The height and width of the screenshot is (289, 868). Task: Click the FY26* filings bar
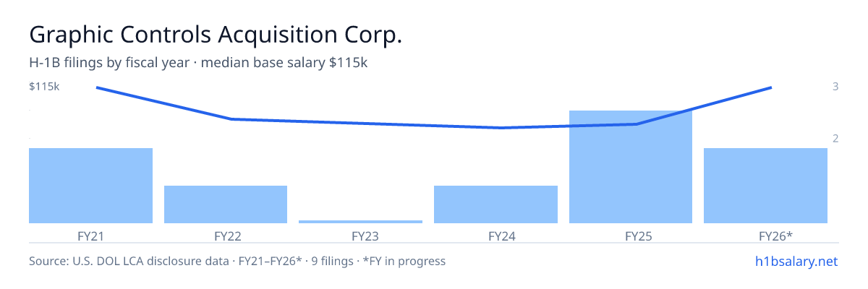[x=765, y=186]
